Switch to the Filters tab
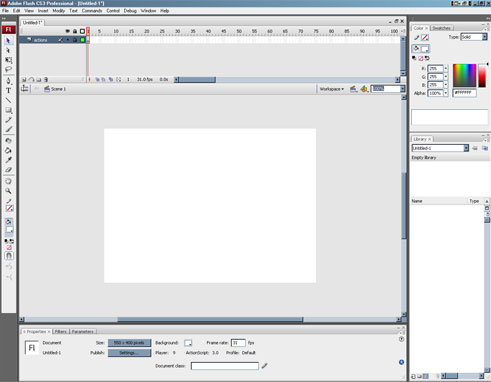The image size is (491, 382). click(61, 332)
